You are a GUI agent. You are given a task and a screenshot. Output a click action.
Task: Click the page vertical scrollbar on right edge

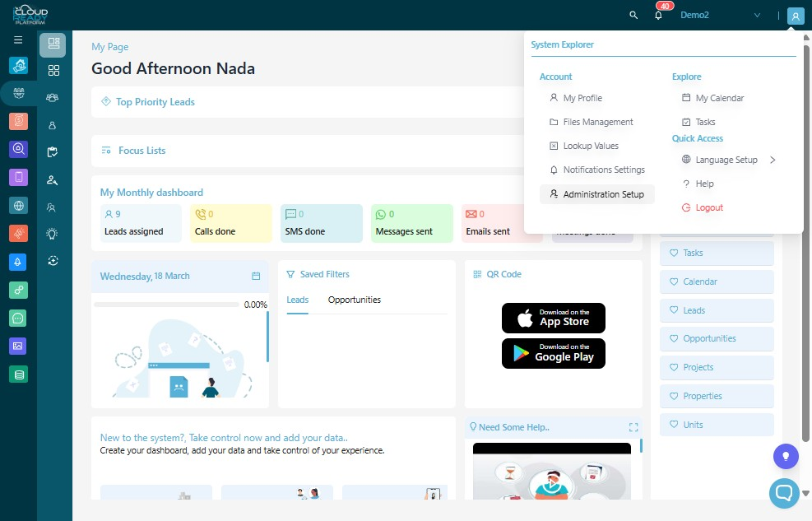(x=805, y=244)
